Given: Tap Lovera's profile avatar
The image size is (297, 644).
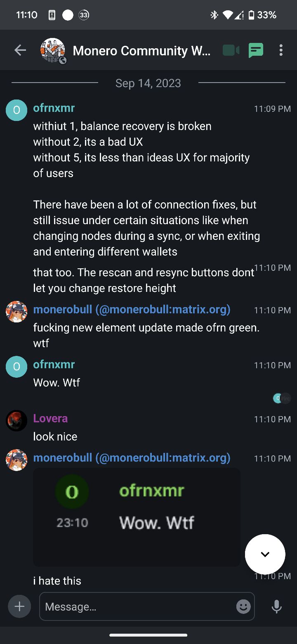Looking at the screenshot, I should pyautogui.click(x=16, y=421).
